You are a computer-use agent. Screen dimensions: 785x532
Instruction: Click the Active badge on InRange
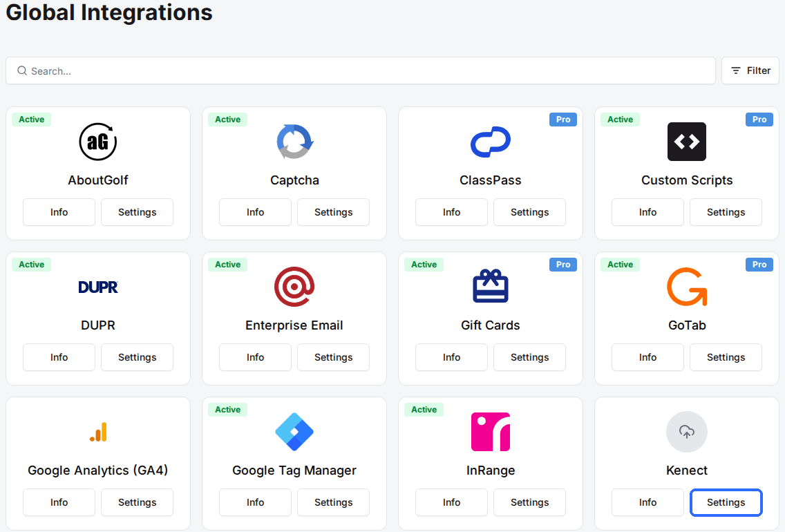pyautogui.click(x=424, y=410)
